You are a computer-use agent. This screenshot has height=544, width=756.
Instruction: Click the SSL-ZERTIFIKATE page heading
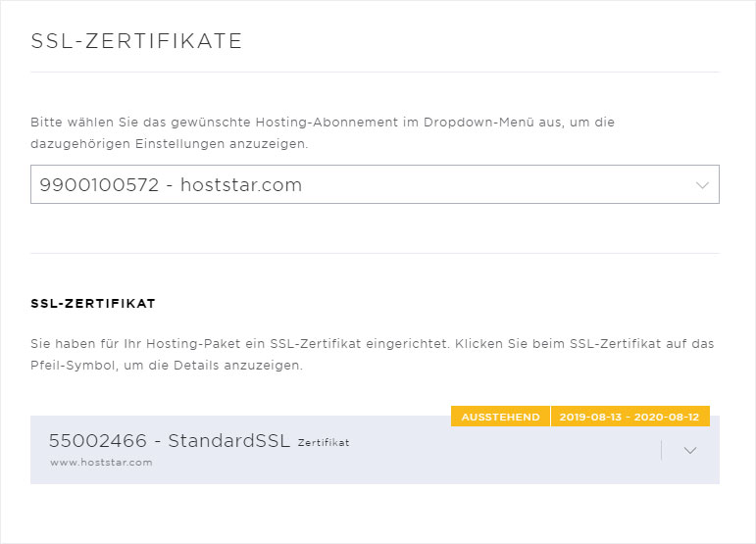coord(136,41)
